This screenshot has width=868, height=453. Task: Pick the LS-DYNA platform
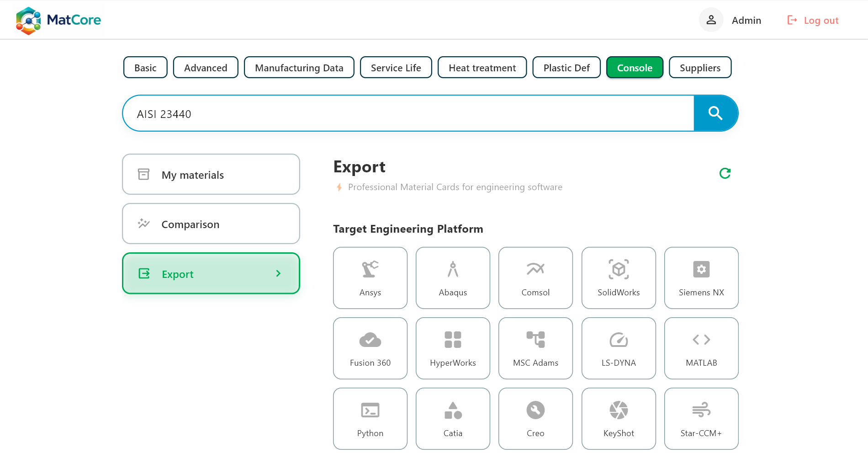(619, 348)
